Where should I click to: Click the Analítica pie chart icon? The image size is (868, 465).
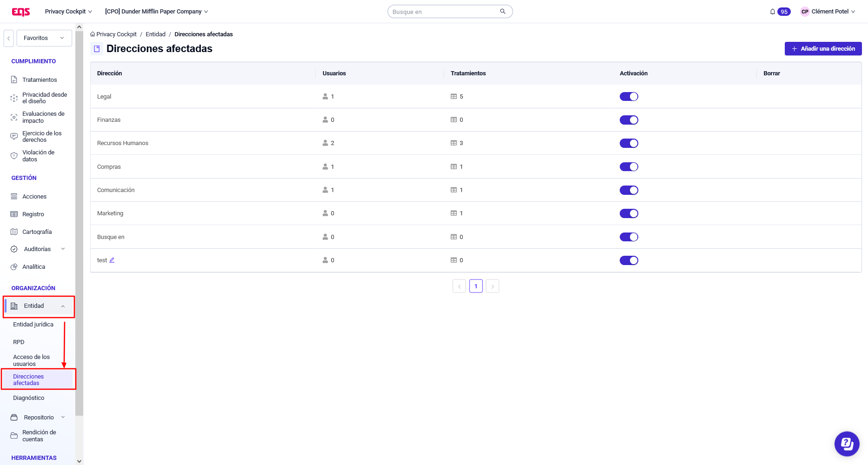14,267
